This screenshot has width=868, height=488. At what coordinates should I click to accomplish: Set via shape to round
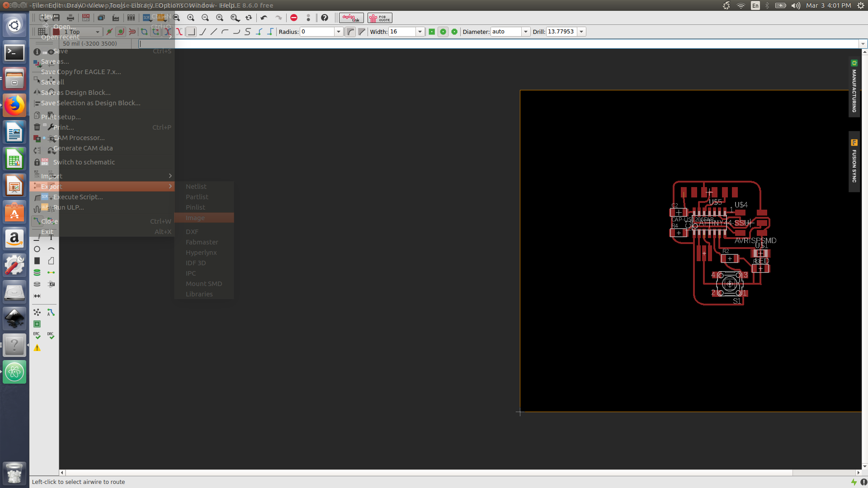[443, 32]
